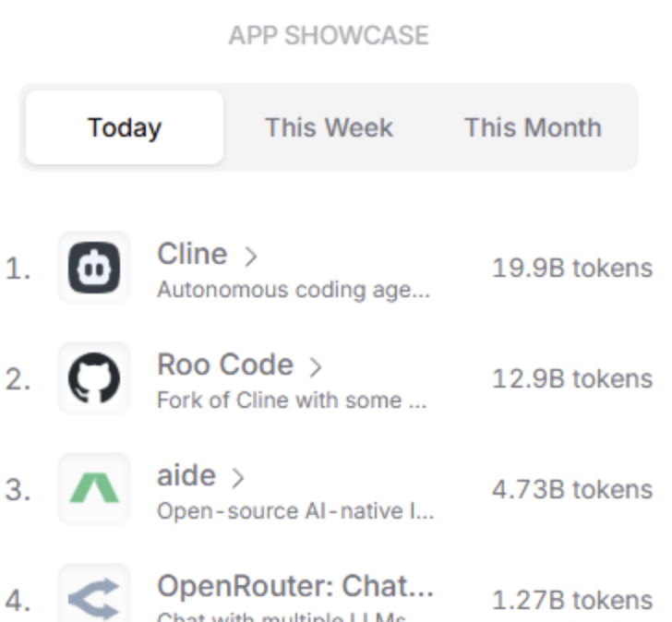The height and width of the screenshot is (622, 672).
Task: Click the chevron next to aide
Action: [238, 477]
